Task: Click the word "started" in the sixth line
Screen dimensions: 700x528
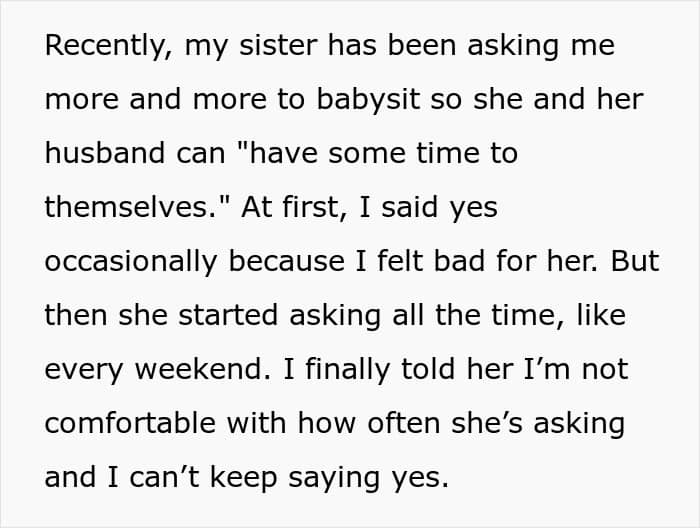Action: coord(228,315)
